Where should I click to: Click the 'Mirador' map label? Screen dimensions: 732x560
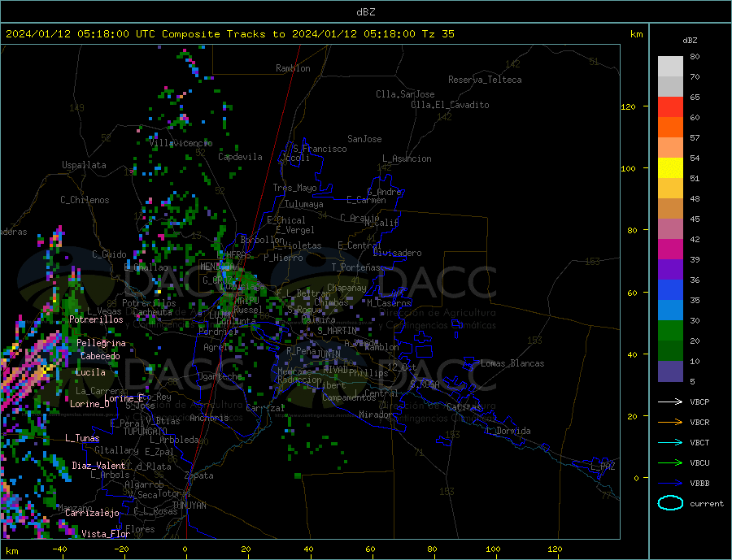pos(375,415)
